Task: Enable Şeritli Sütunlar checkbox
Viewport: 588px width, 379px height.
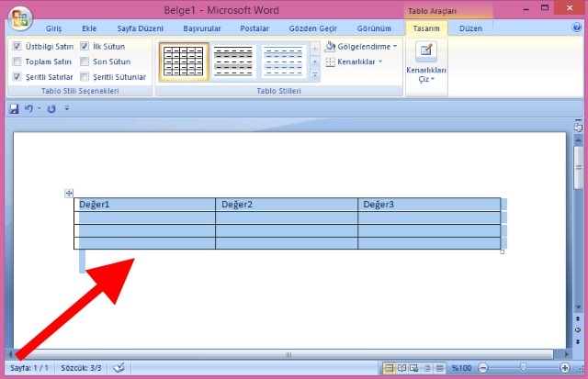Action: click(x=85, y=77)
